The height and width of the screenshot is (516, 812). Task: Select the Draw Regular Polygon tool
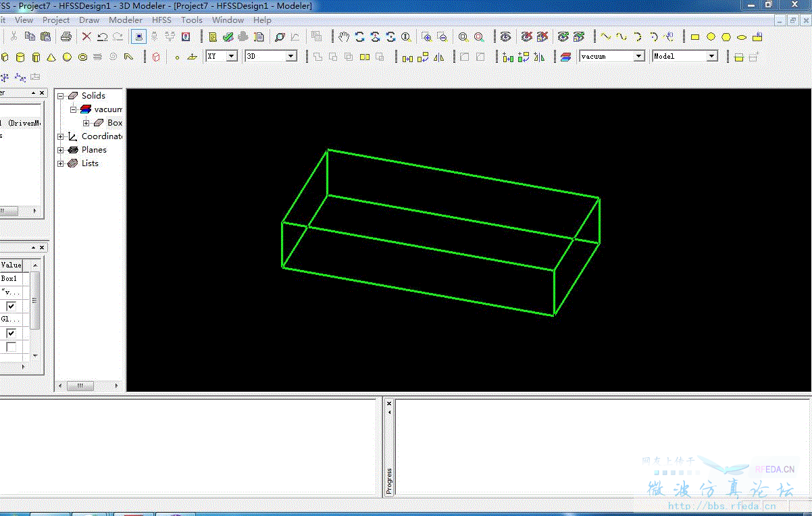726,37
